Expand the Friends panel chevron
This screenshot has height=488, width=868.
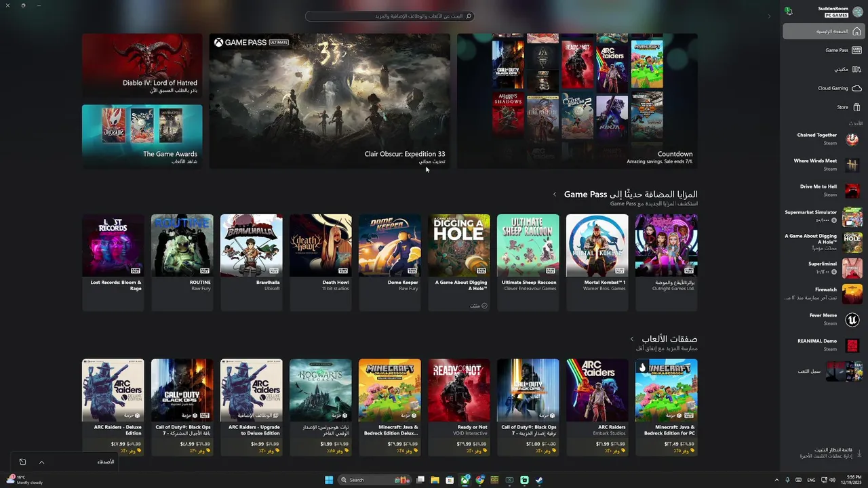pyautogui.click(x=41, y=462)
